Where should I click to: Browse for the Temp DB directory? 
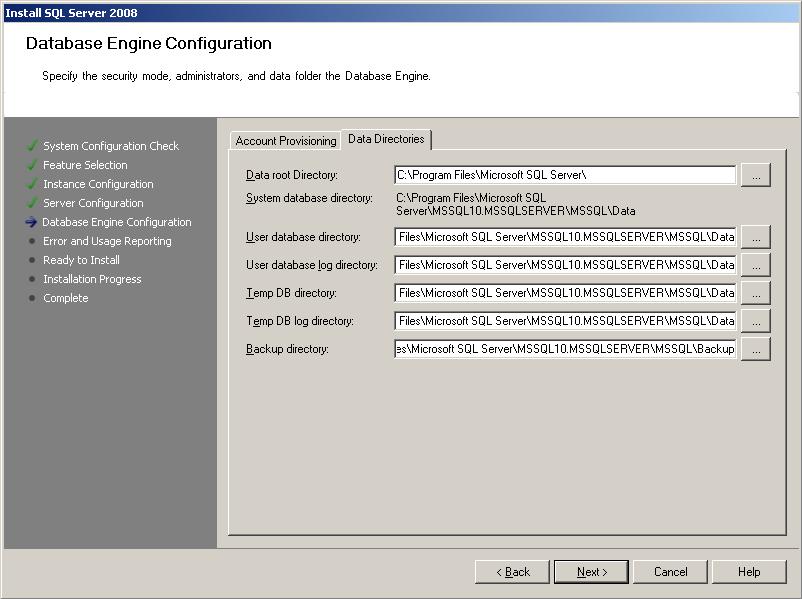pos(756,294)
